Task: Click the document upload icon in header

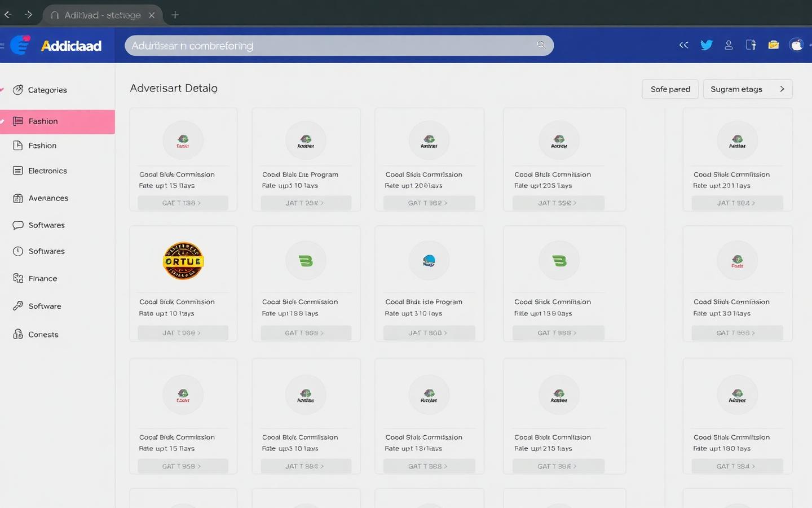Action: [751, 45]
